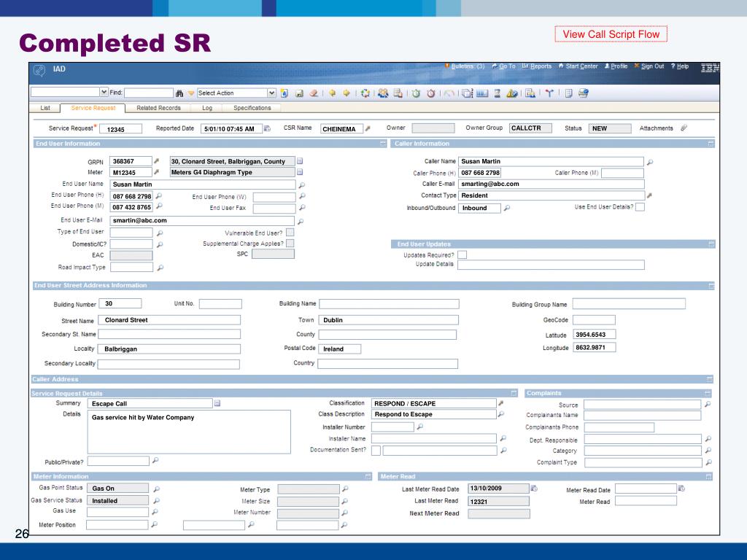Viewport: 747px width, 560px height.
Task: Switch to the Related Records tab
Action: tap(158, 108)
